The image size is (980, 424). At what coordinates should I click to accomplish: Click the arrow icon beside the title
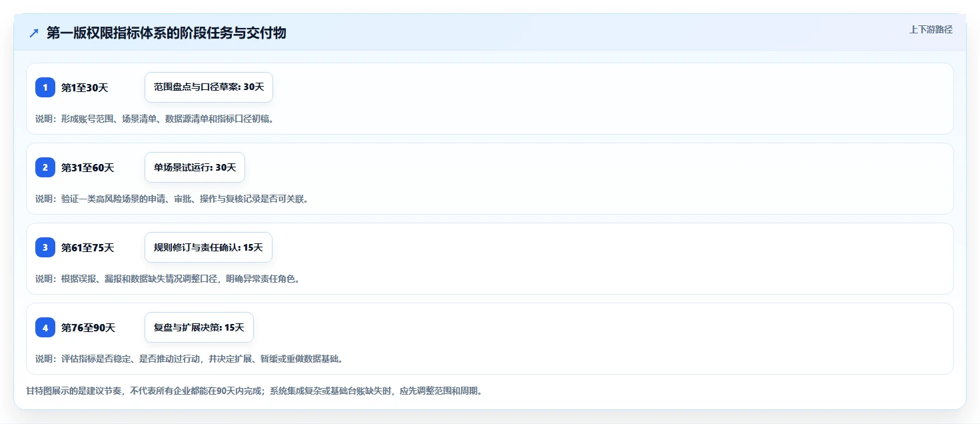(x=34, y=33)
